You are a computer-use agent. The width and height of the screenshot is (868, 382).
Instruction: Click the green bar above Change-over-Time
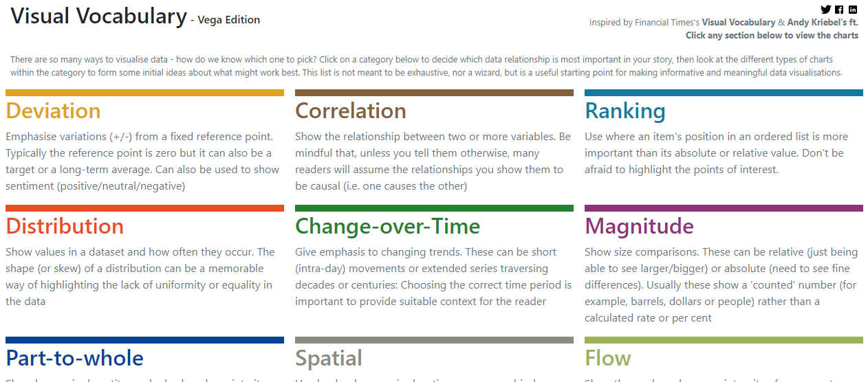(x=434, y=208)
